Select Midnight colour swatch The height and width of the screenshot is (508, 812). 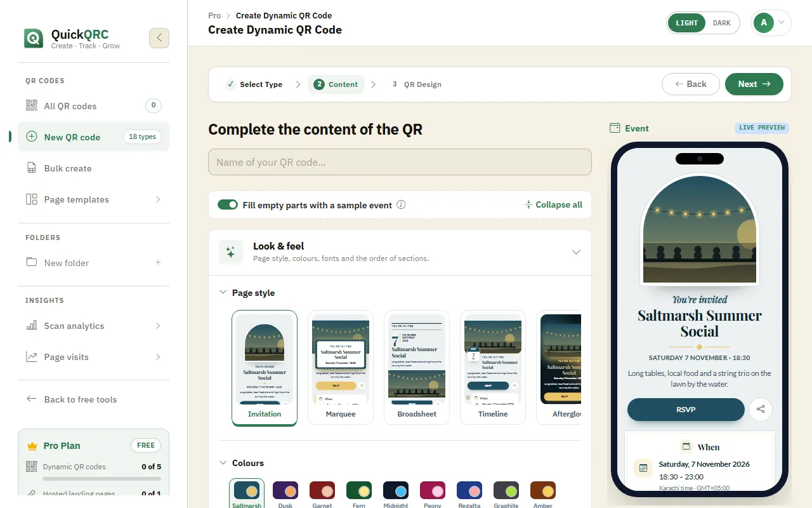point(396,493)
